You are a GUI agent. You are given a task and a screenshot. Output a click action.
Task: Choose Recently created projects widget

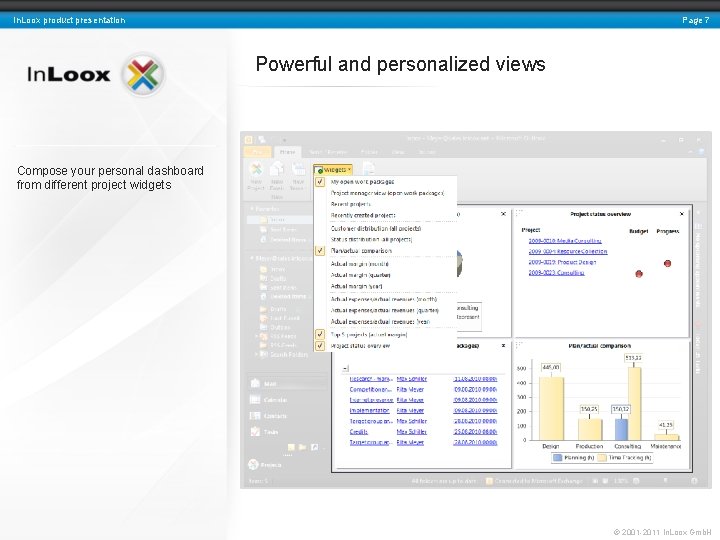coord(363,215)
